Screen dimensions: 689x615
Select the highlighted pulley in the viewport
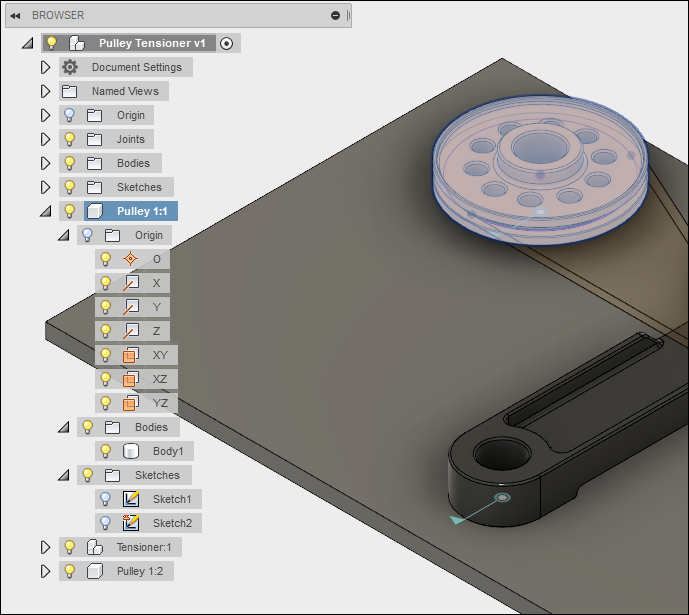point(540,169)
